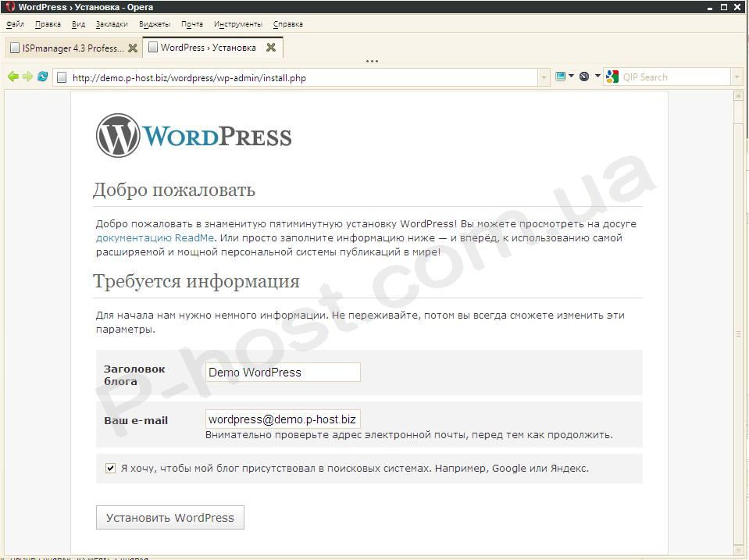749x560 pixels.
Task: Click the Заголовок блога input field
Action: (x=283, y=373)
